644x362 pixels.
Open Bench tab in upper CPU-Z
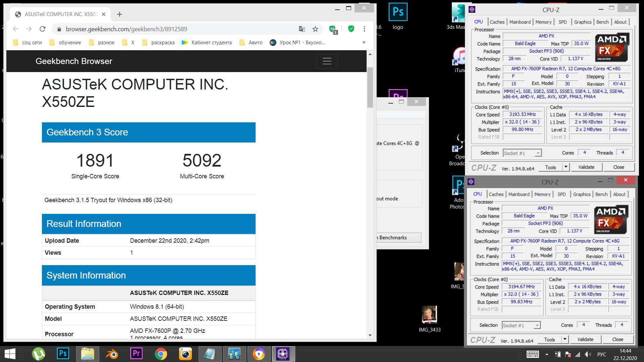click(602, 22)
